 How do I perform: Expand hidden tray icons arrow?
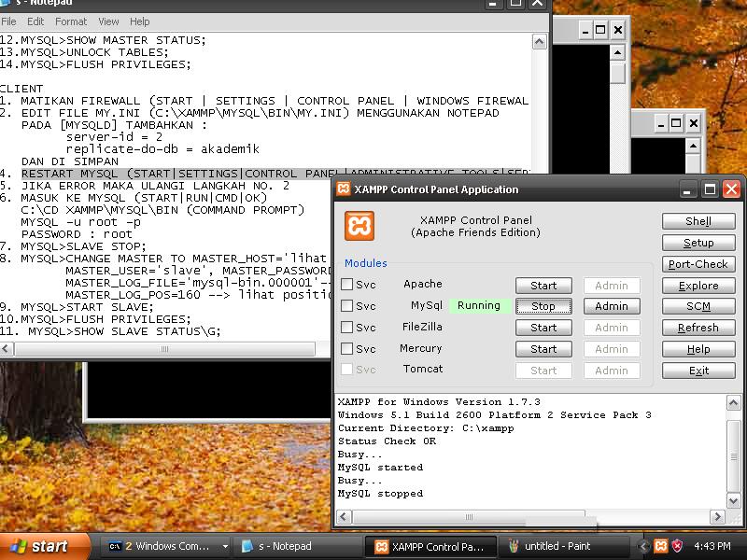[x=644, y=546]
